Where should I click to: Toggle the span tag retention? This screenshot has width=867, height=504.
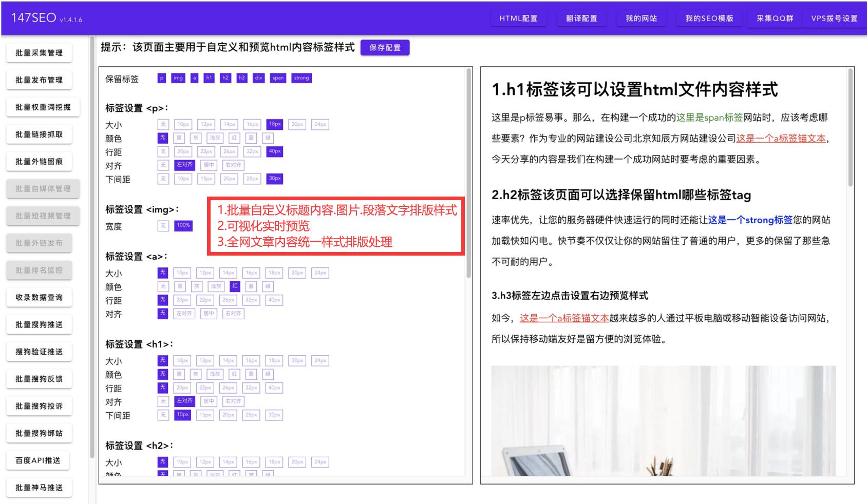click(x=277, y=77)
